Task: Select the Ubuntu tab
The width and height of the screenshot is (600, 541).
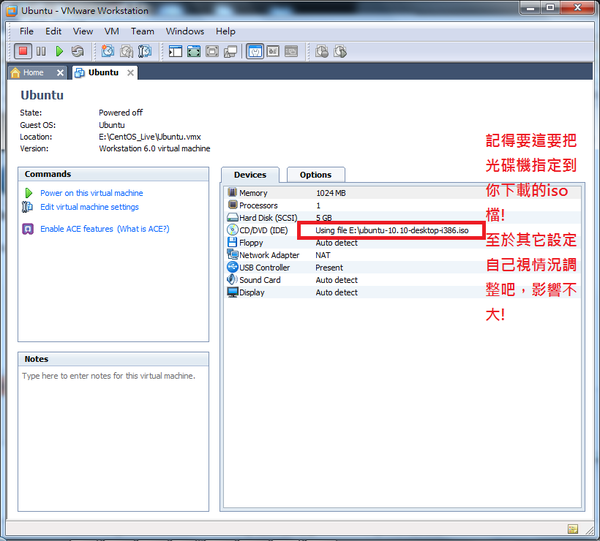Action: [x=103, y=73]
